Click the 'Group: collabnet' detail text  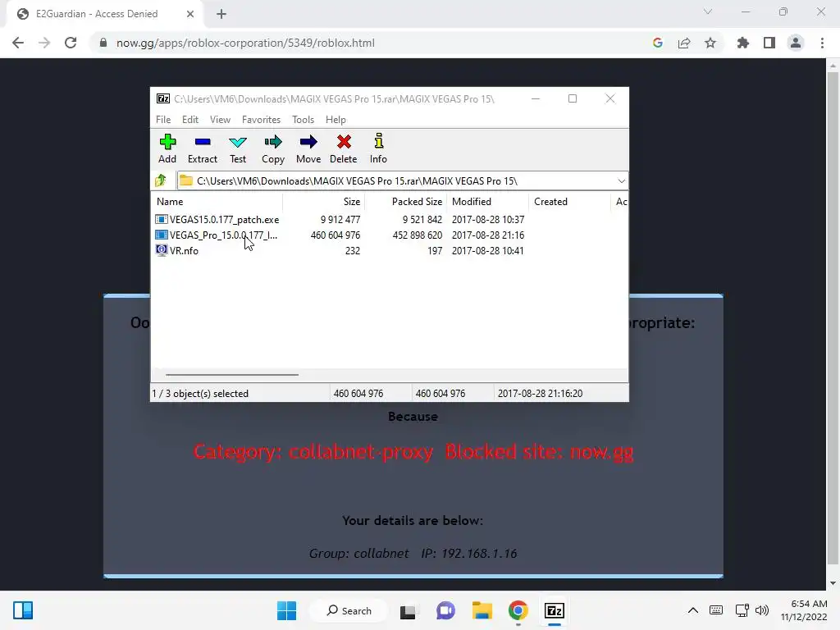[x=359, y=554]
